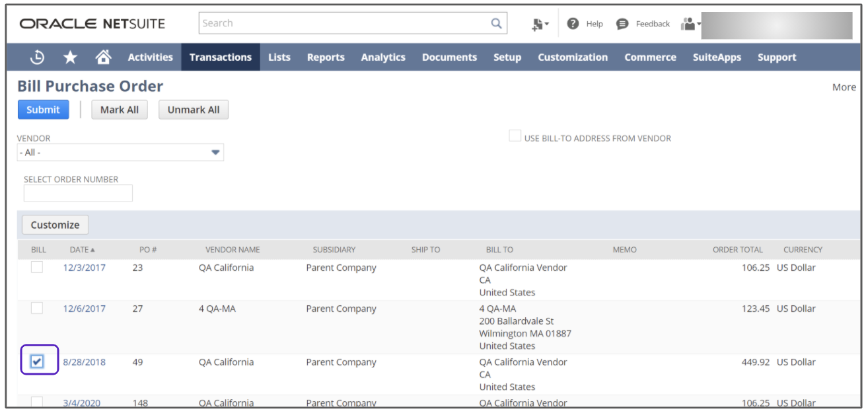Open the Transactions menu
The height and width of the screenshot is (415, 868).
(x=220, y=57)
